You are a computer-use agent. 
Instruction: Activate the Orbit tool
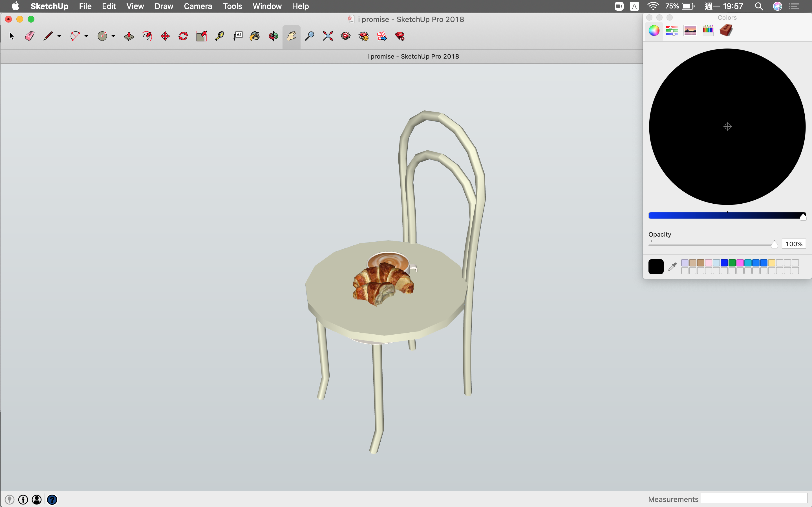click(273, 36)
